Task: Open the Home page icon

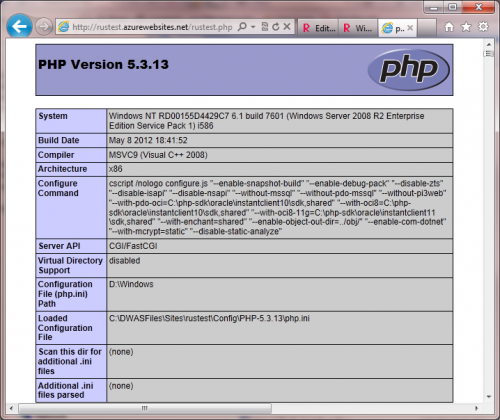Action: tap(449, 27)
